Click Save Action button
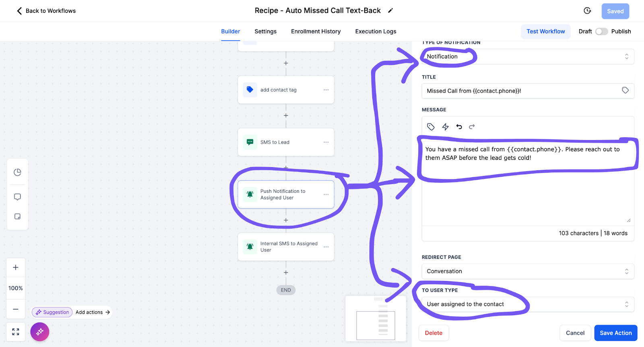Viewport: 644px width, 347px height. tap(616, 333)
